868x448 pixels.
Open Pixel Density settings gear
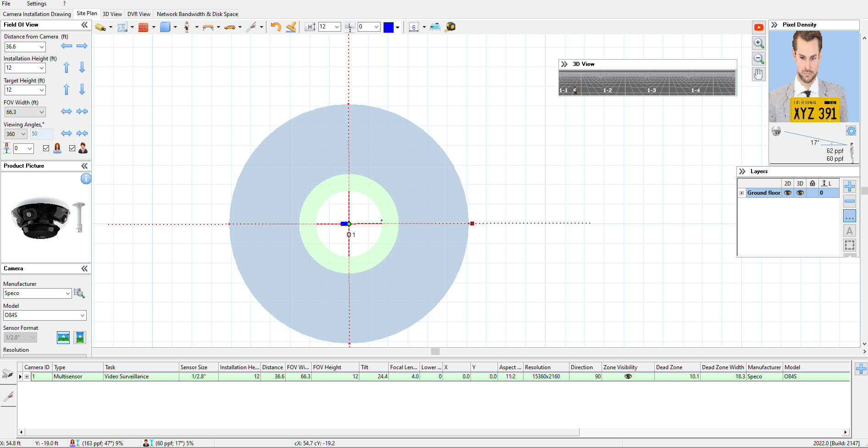click(x=851, y=131)
